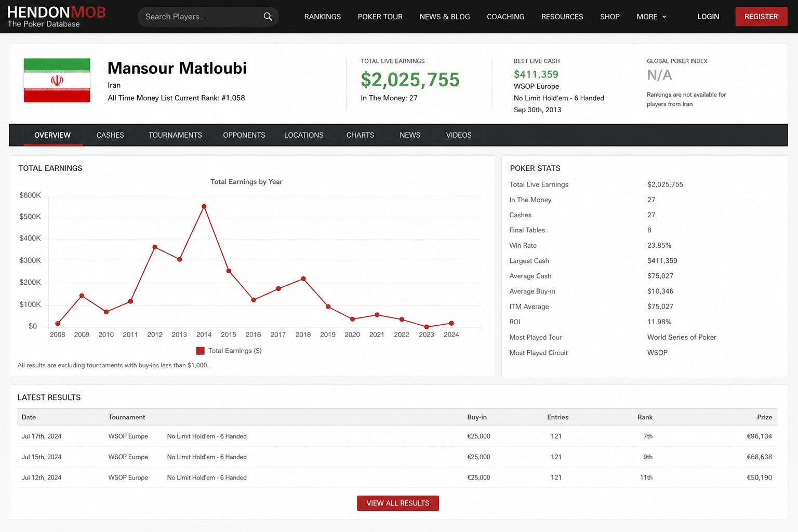Open the POKER TOUR menu
The width and height of the screenshot is (798, 532).
click(380, 17)
